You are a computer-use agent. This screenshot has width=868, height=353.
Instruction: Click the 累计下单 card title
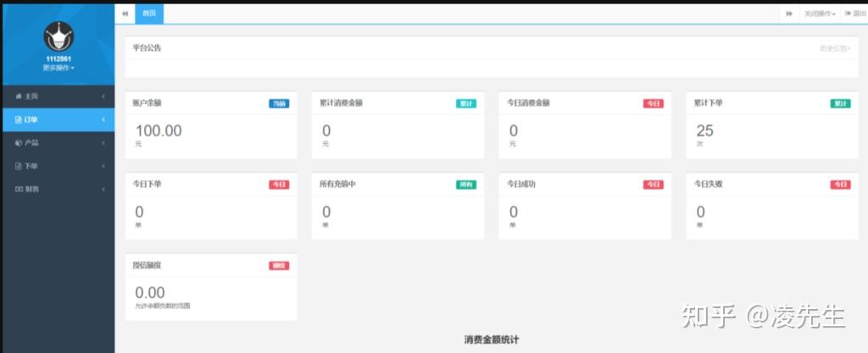(x=708, y=102)
